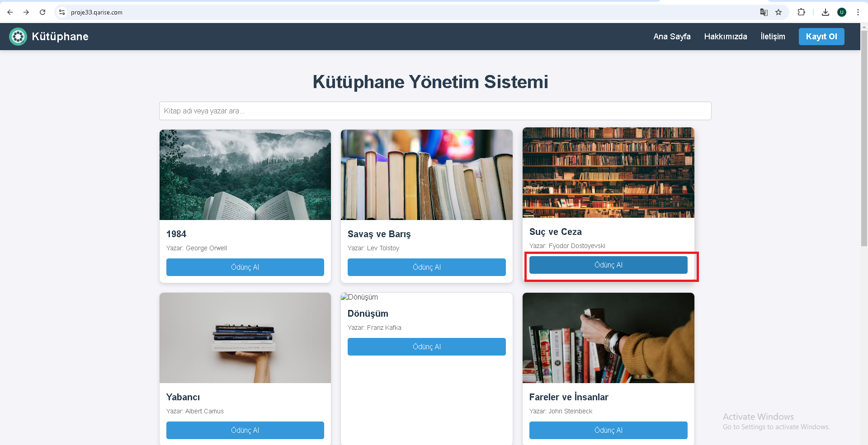This screenshot has height=445, width=868.
Task: Click the Fareler ve İnsanlar title
Action: pyautogui.click(x=569, y=397)
